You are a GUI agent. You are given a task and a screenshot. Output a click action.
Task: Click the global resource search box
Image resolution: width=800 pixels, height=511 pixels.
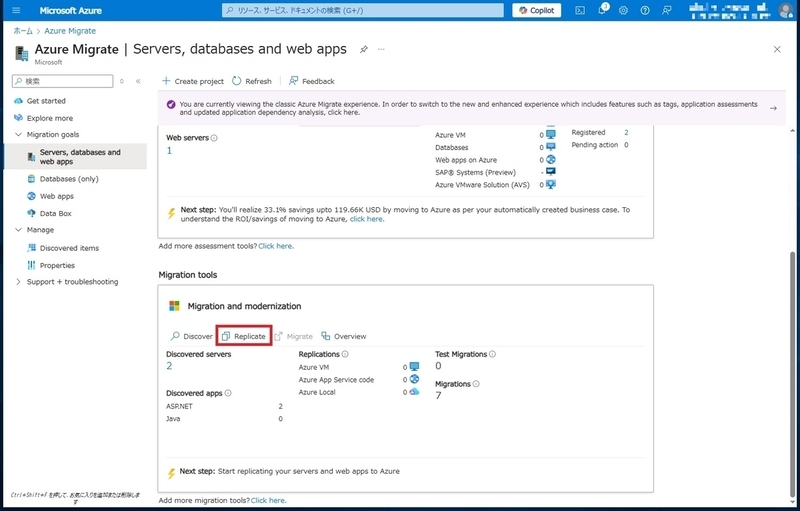click(x=362, y=10)
